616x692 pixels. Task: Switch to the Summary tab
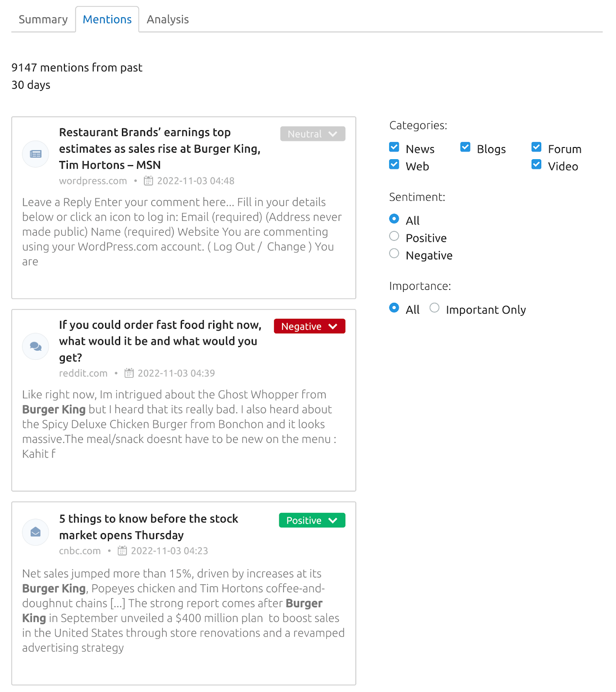pyautogui.click(x=43, y=19)
